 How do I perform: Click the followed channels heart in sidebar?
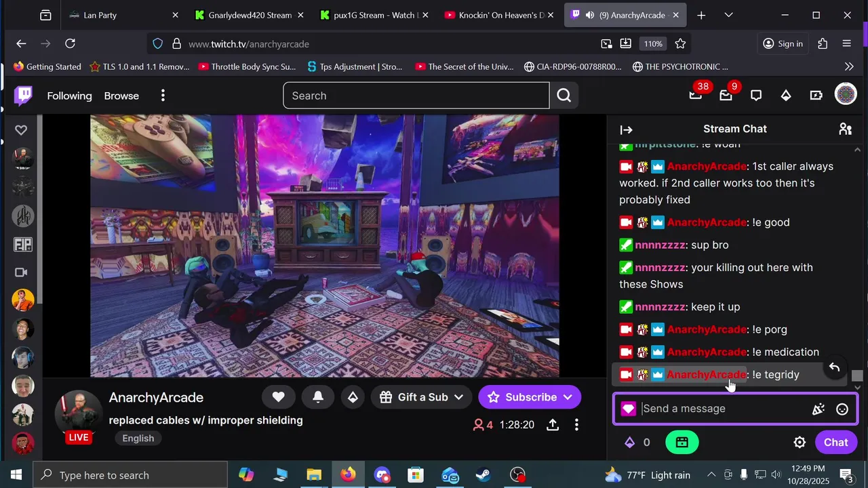click(21, 130)
